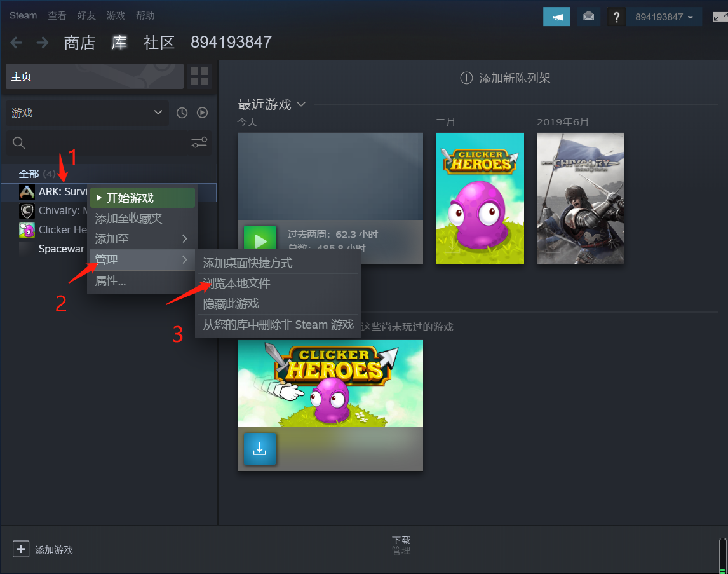Open 属性... from context menu

click(x=142, y=281)
